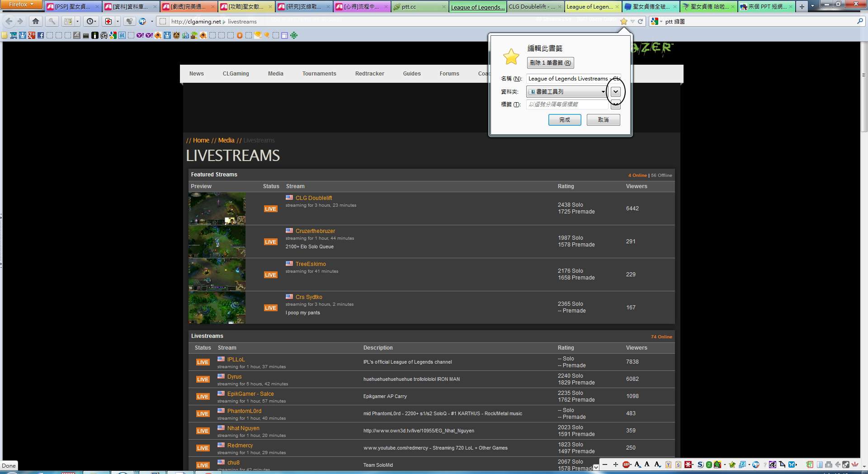This screenshot has width=868, height=474.
Task: Click the Home button in the navigation toolbar
Action: 36,21
